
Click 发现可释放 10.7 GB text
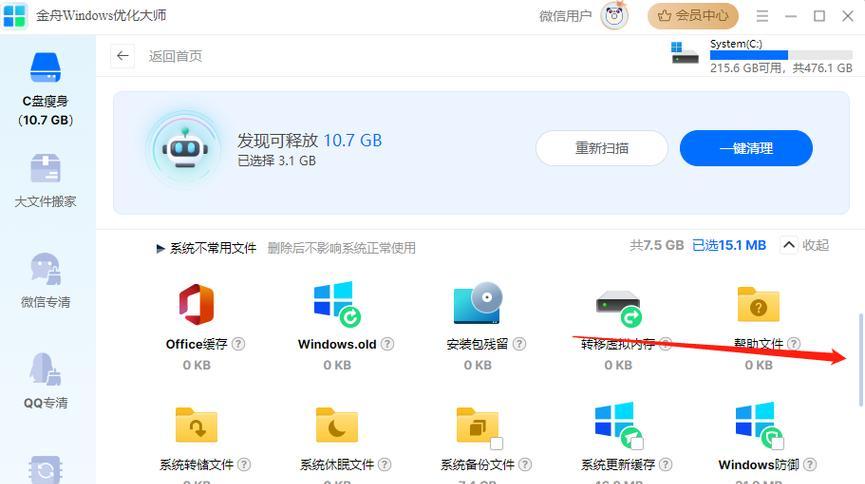pos(309,140)
